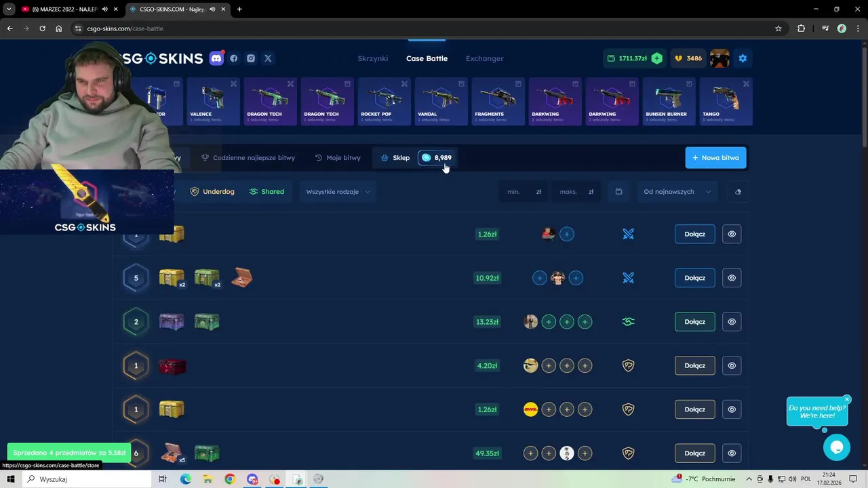Click the red case in the 4.20zł row
868x488 pixels.
172,367
